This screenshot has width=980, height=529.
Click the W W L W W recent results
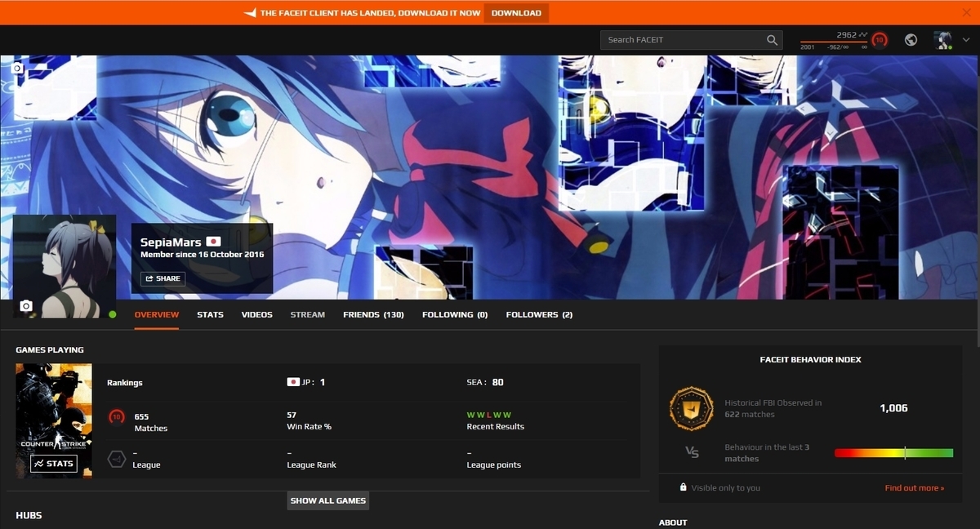coord(489,416)
